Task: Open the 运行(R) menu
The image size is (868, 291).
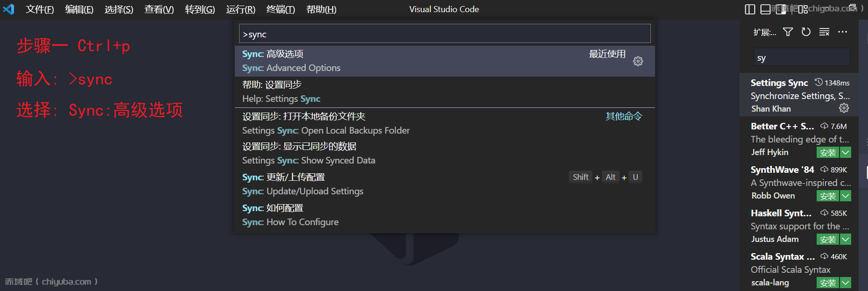Action: click(240, 9)
